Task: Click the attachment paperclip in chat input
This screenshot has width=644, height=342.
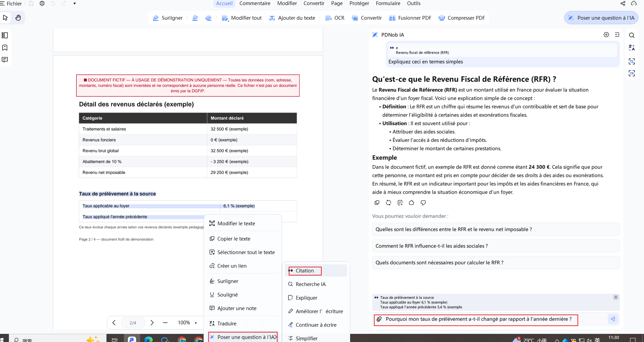Action: 379,319
